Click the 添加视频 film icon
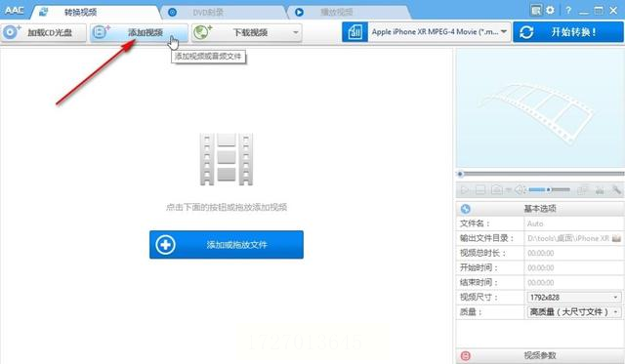 (x=101, y=32)
